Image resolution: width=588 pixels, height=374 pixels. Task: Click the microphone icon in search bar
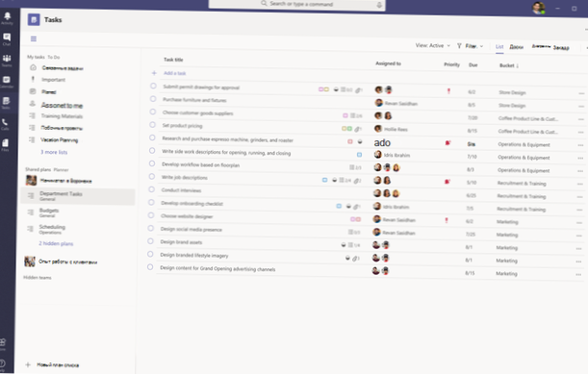click(x=379, y=5)
